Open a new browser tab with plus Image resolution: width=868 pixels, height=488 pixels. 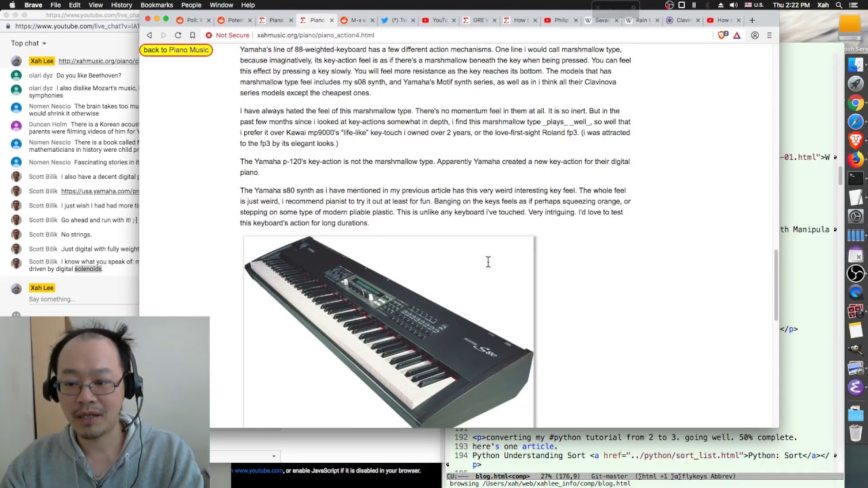(x=751, y=20)
